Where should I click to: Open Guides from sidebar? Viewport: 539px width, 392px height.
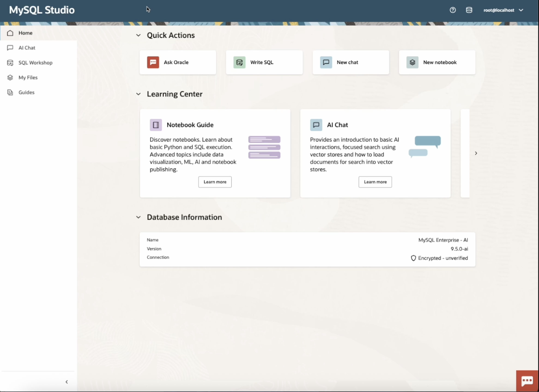click(26, 92)
